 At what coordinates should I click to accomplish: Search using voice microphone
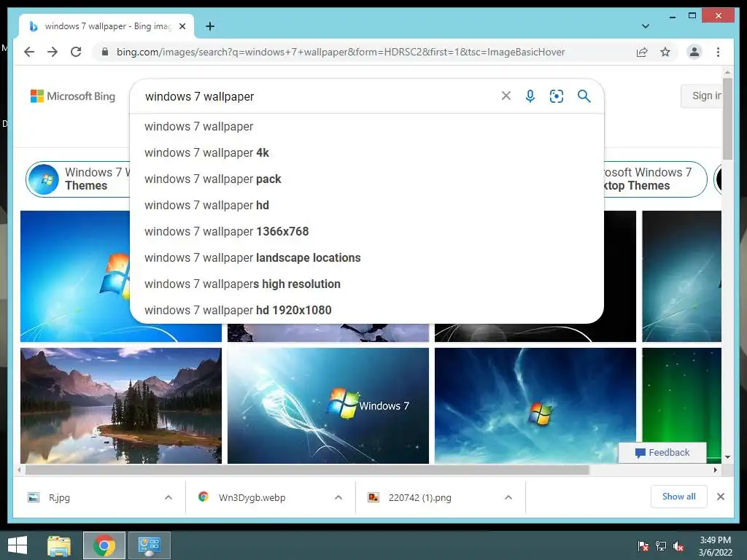tap(530, 96)
